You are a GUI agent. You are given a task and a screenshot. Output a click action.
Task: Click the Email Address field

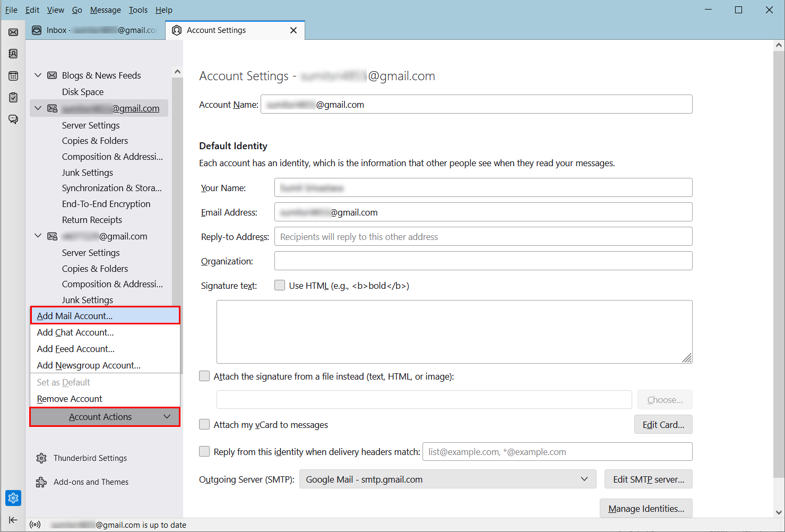483,212
